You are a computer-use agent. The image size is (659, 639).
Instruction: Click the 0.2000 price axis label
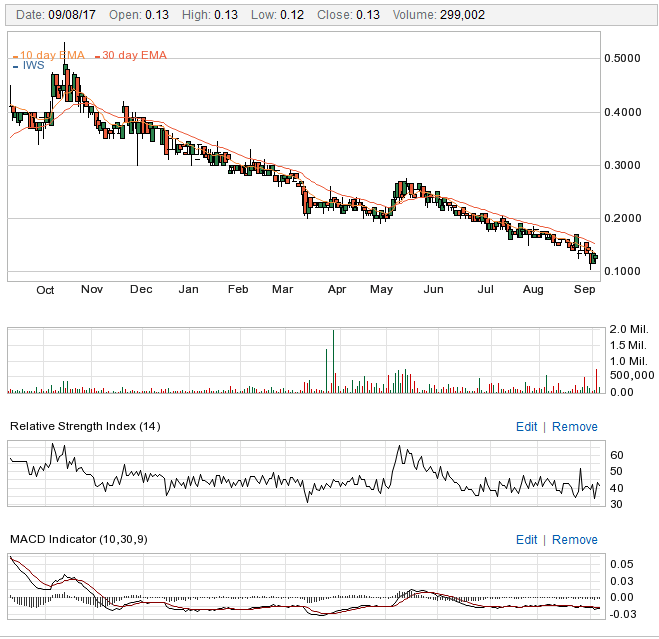pos(622,218)
